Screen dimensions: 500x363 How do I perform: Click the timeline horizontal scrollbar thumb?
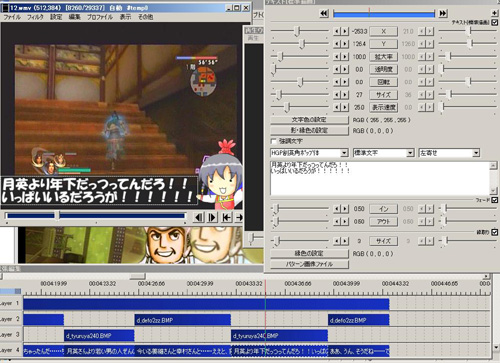[x=137, y=276]
